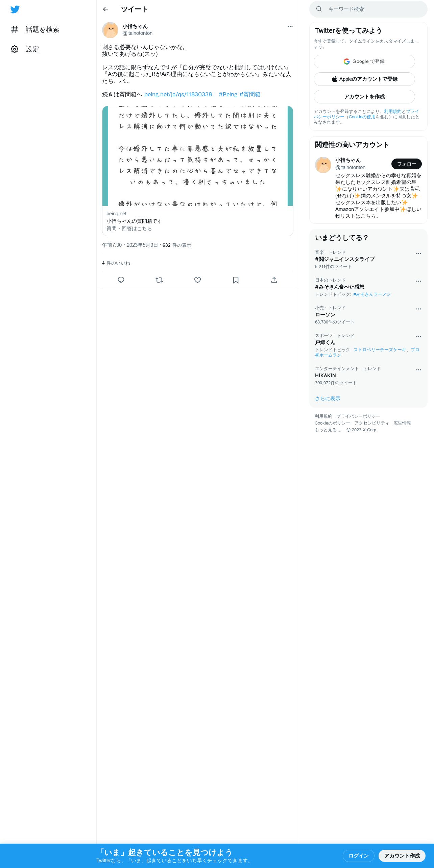
Task: Select 設定 navigation item
Action: [25, 49]
